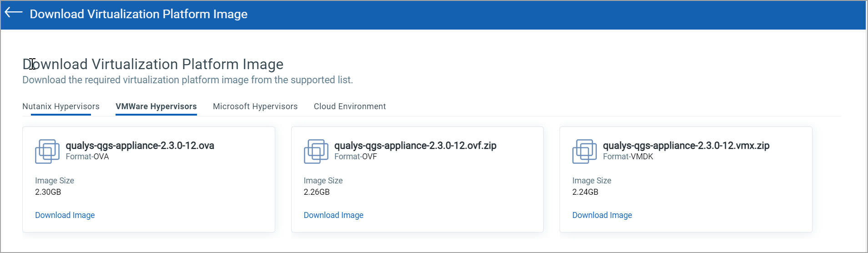Click the Format-VMDK label
Screen dimensions: 868x253
pyautogui.click(x=628, y=157)
